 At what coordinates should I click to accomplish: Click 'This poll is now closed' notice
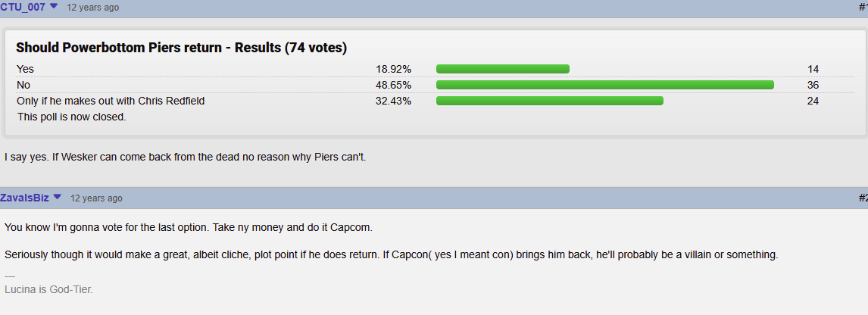coord(72,117)
